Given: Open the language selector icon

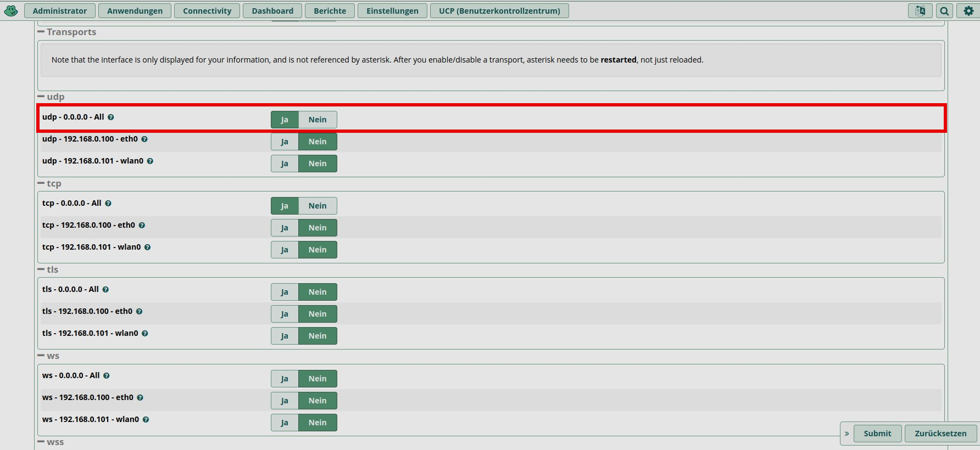Looking at the screenshot, I should 920,10.
